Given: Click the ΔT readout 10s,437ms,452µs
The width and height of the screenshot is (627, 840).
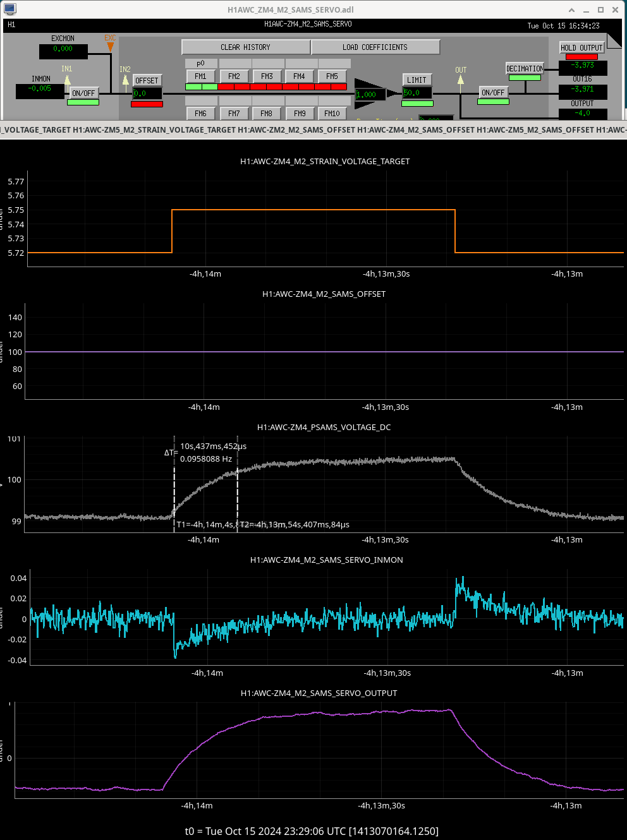Looking at the screenshot, I should [x=213, y=446].
